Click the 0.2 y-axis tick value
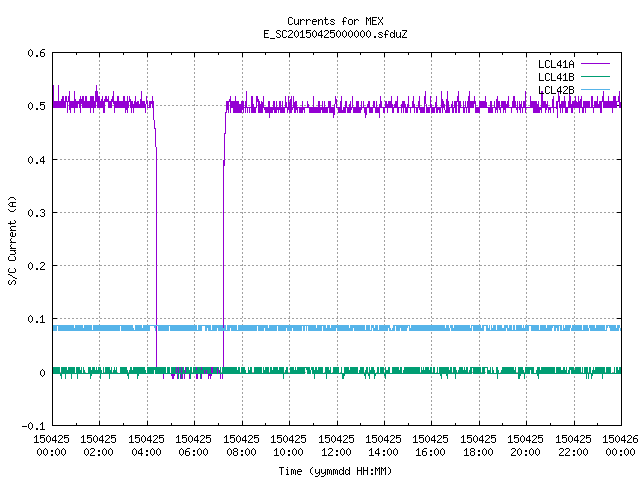Viewport: 640px width, 480px height. 36,266
